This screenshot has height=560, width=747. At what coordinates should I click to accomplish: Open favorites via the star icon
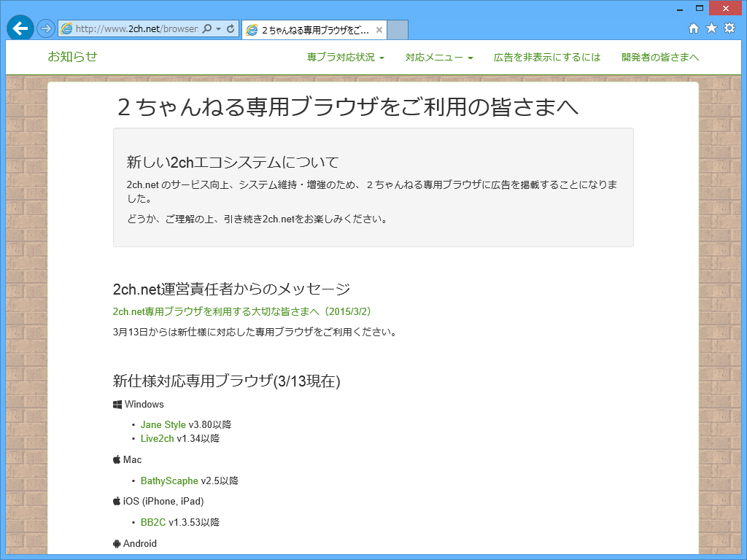(711, 28)
